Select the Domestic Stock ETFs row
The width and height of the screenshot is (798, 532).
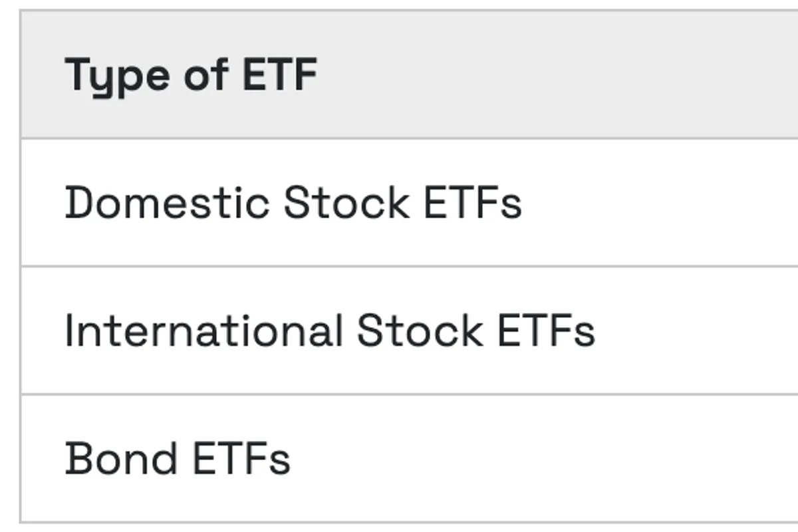(x=293, y=202)
